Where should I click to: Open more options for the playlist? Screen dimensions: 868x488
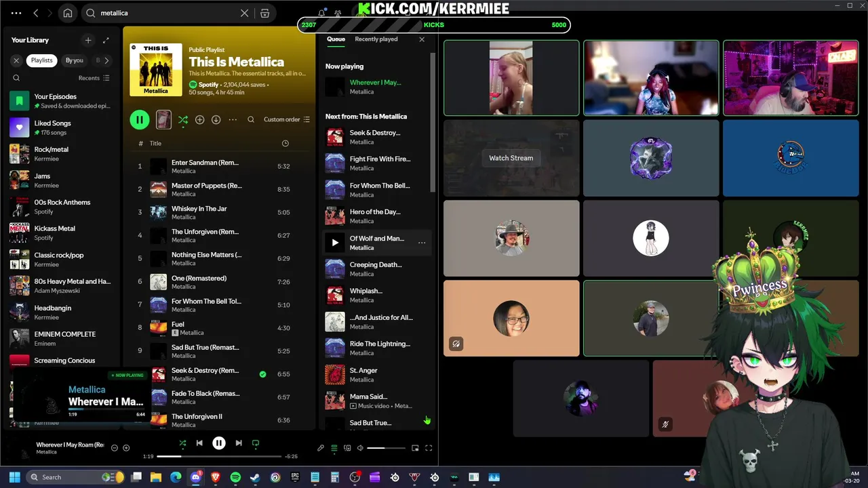pyautogui.click(x=233, y=120)
